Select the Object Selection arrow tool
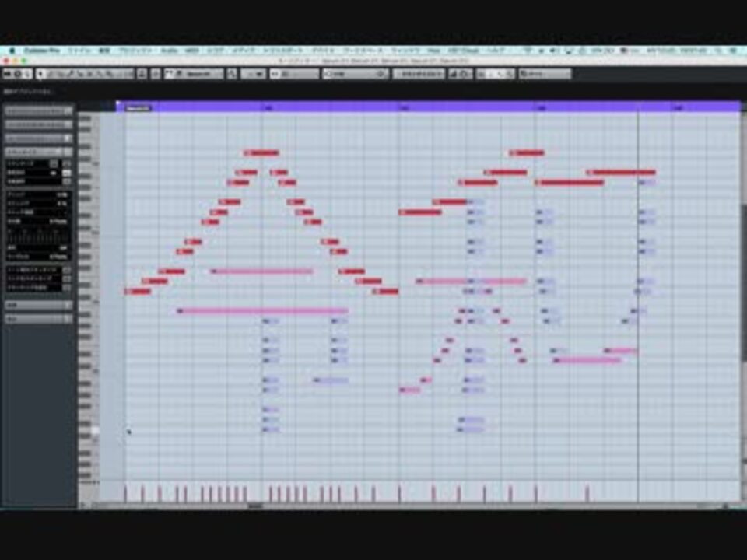Viewport: 747px width, 560px height. tap(40, 74)
